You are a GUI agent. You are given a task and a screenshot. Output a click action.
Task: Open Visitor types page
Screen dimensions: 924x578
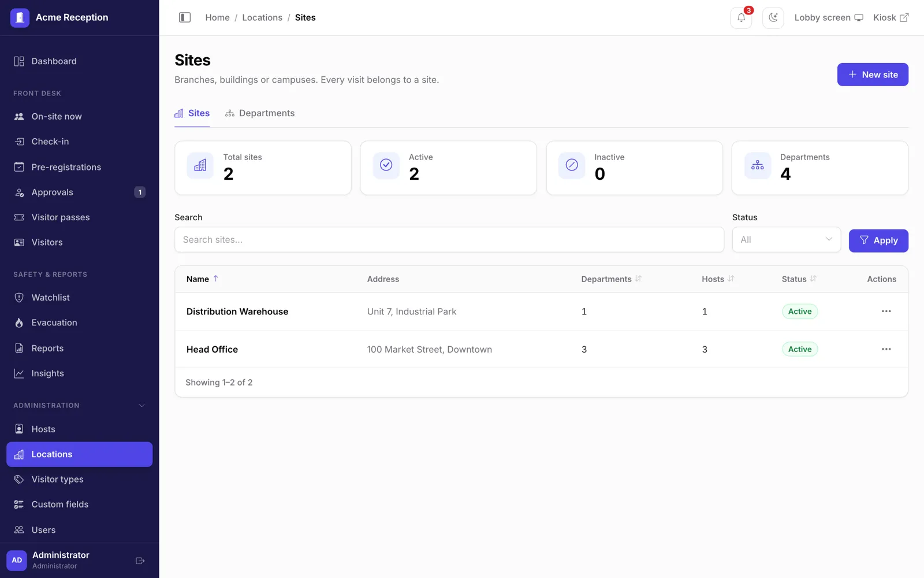(x=80, y=479)
